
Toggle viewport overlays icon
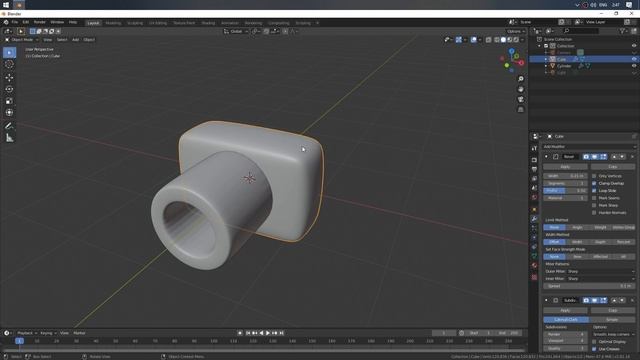click(473, 40)
